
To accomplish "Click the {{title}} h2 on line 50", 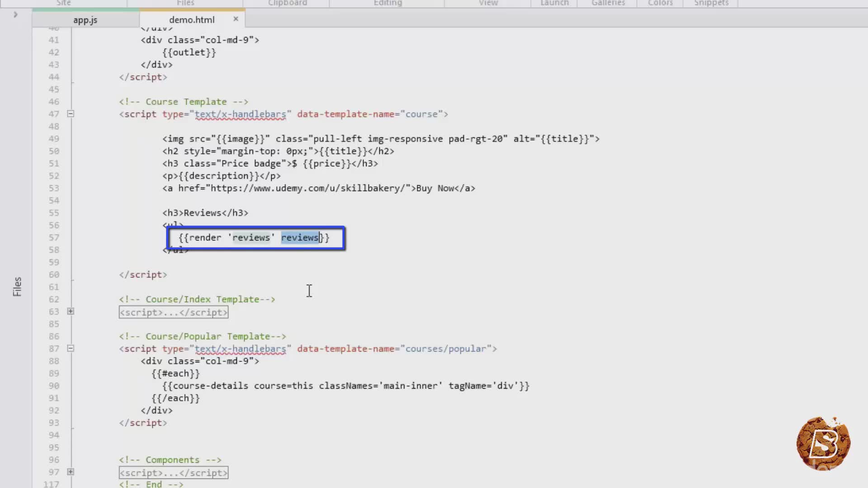I will point(278,151).
